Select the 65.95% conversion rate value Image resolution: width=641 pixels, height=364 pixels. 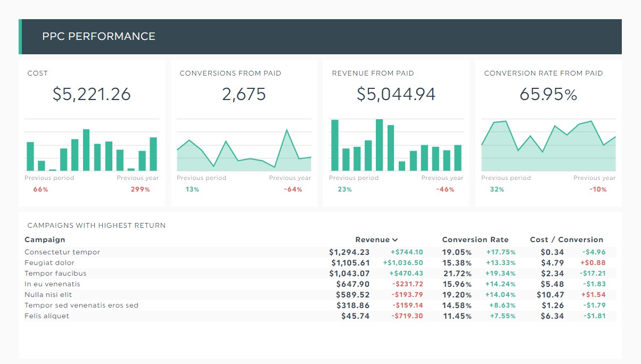(x=548, y=94)
